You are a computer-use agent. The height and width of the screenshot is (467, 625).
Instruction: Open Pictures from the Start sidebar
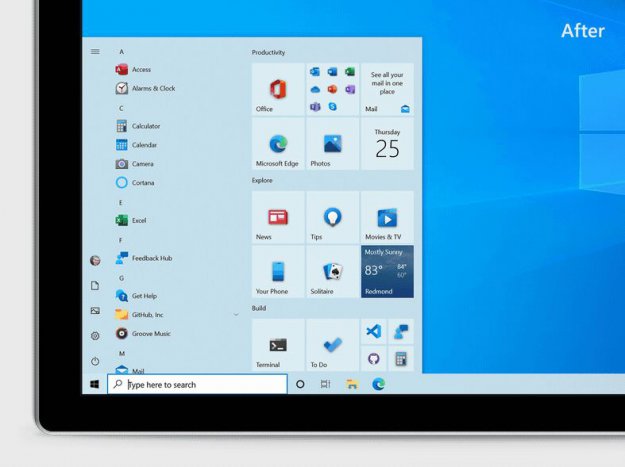click(x=95, y=311)
